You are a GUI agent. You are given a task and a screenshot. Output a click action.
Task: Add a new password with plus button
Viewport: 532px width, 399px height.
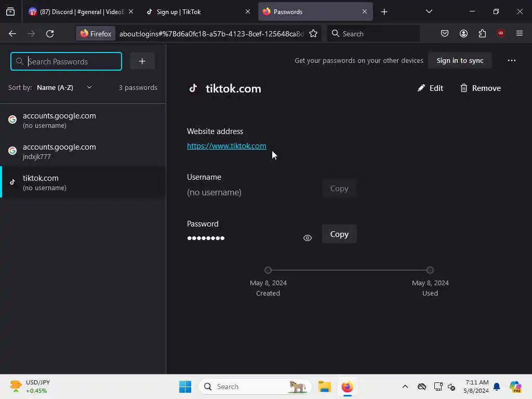click(142, 61)
